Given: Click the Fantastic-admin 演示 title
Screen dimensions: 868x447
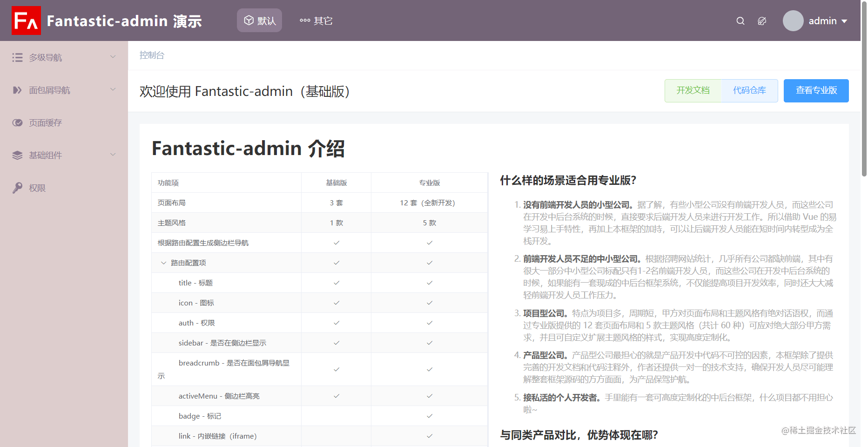Looking at the screenshot, I should (124, 21).
